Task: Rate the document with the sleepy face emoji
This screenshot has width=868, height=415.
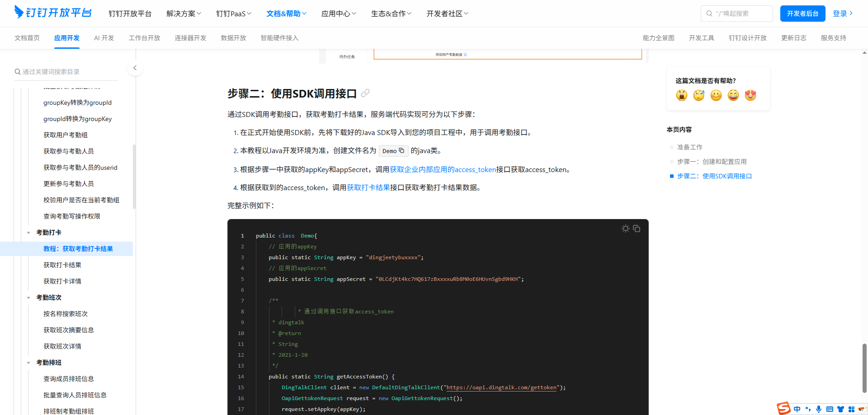Action: [x=699, y=95]
